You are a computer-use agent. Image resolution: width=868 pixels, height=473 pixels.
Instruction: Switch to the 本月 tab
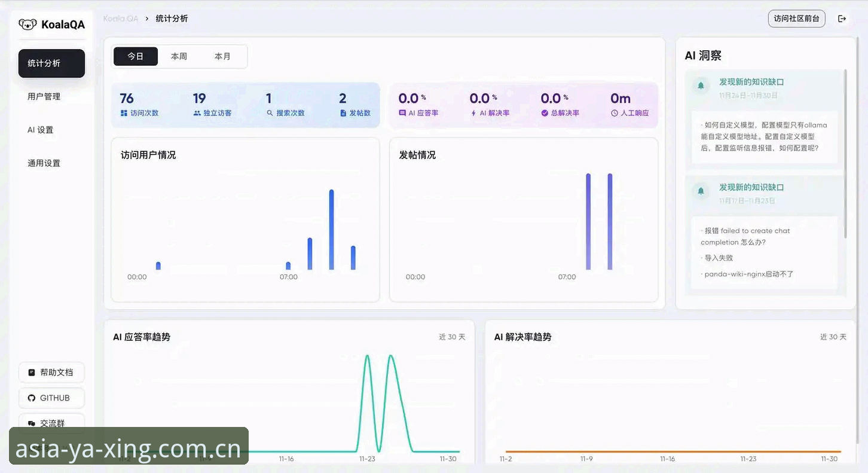(x=222, y=56)
